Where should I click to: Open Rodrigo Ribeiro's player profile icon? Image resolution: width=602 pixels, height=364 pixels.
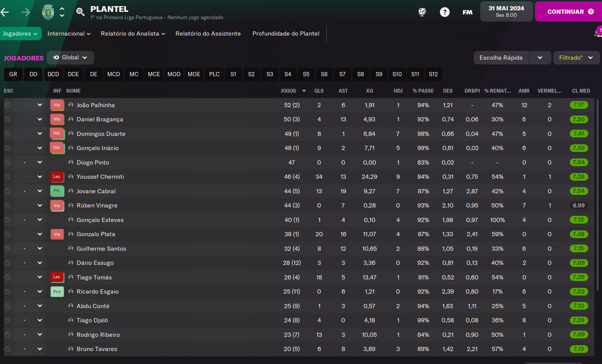click(x=71, y=335)
